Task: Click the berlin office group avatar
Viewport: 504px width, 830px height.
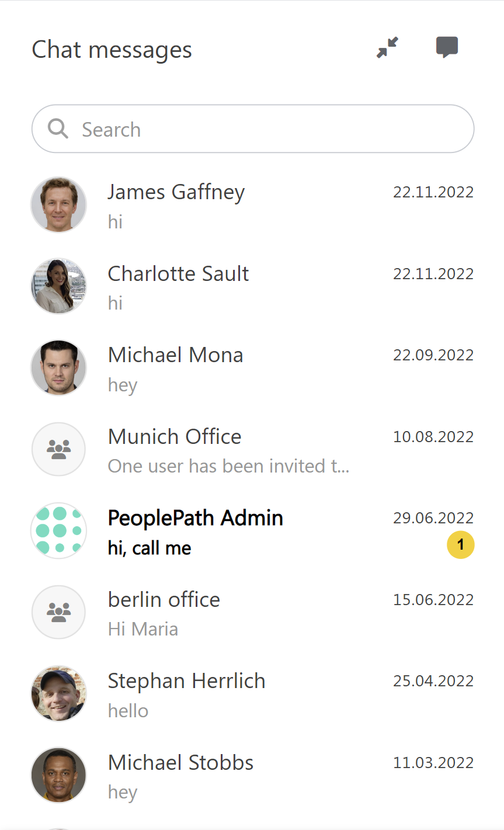Action: 58,612
